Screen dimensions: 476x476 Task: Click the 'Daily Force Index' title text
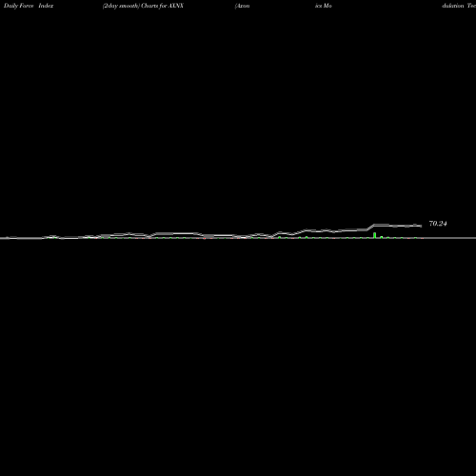[x=29, y=6]
